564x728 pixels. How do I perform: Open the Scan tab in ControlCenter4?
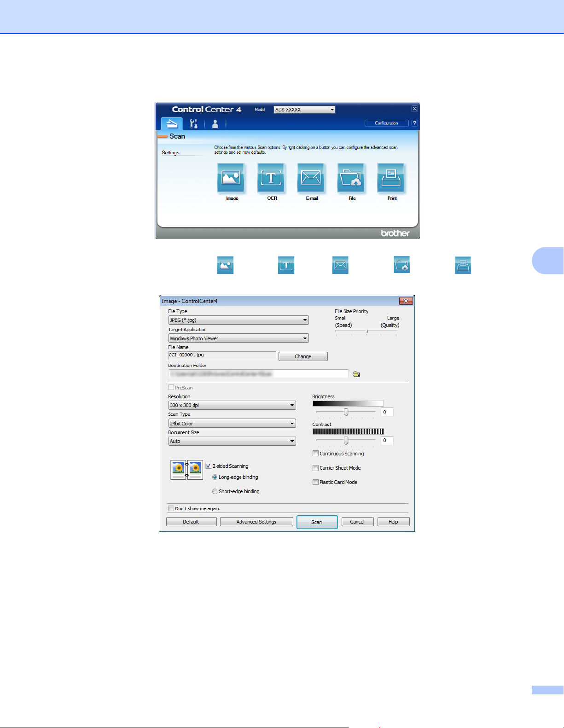[x=172, y=123]
